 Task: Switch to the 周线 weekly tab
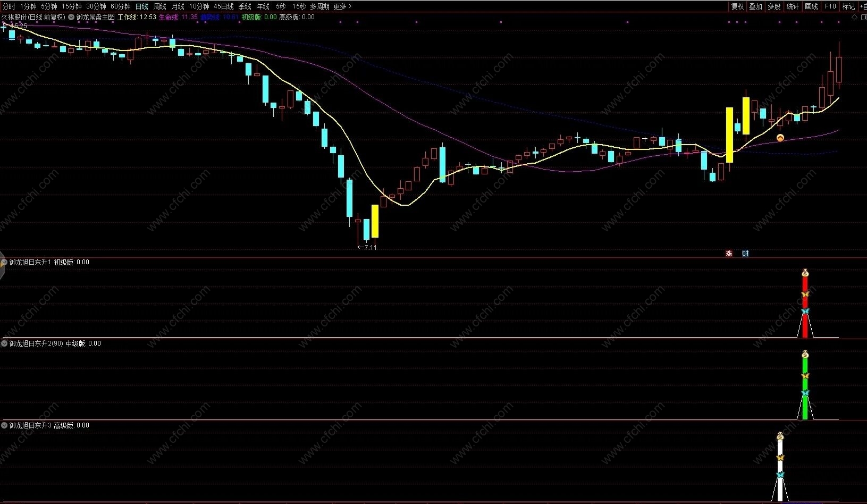click(159, 6)
